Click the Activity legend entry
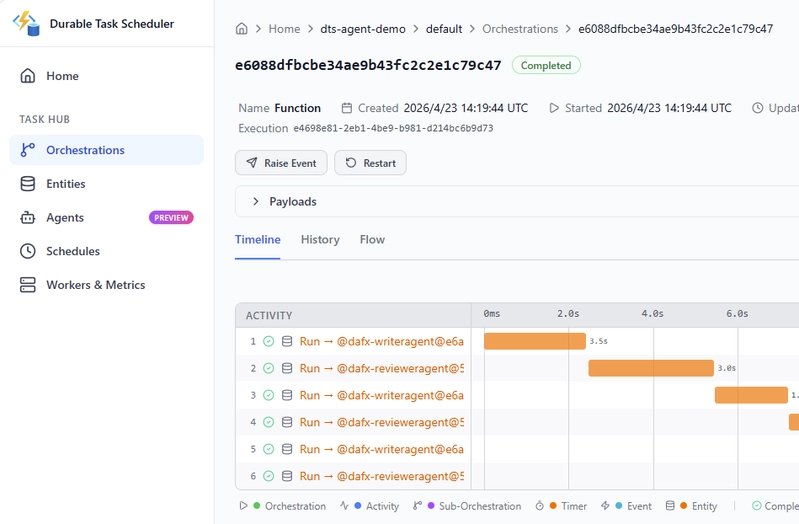Image resolution: width=799 pixels, height=524 pixels. 370,506
